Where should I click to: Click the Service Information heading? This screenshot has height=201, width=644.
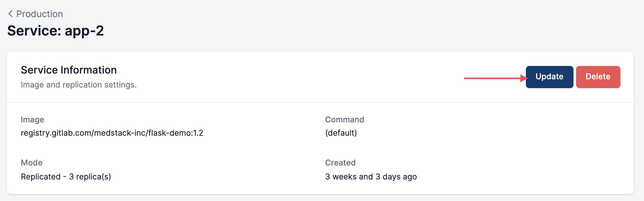click(x=69, y=70)
